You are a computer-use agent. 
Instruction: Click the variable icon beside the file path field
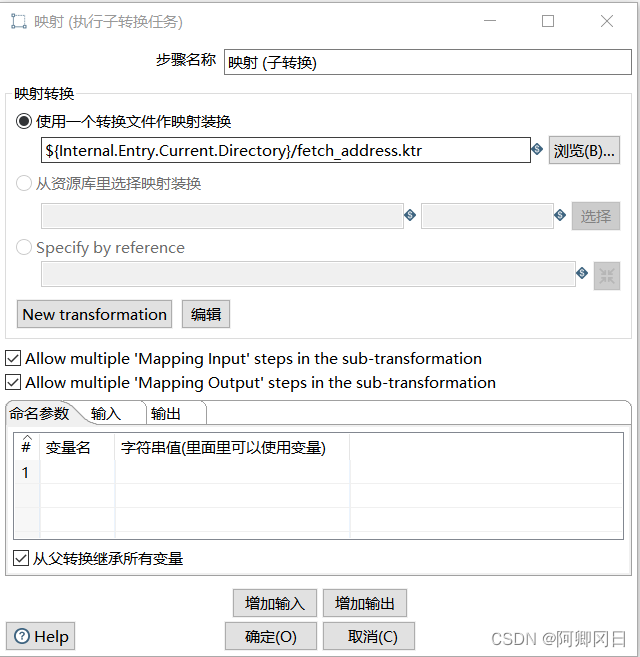pyautogui.click(x=537, y=150)
